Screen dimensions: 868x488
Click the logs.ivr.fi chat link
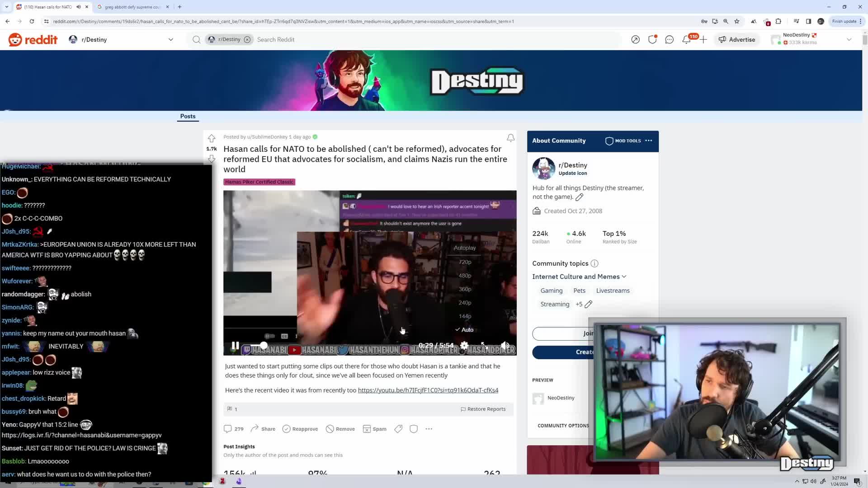click(81, 436)
